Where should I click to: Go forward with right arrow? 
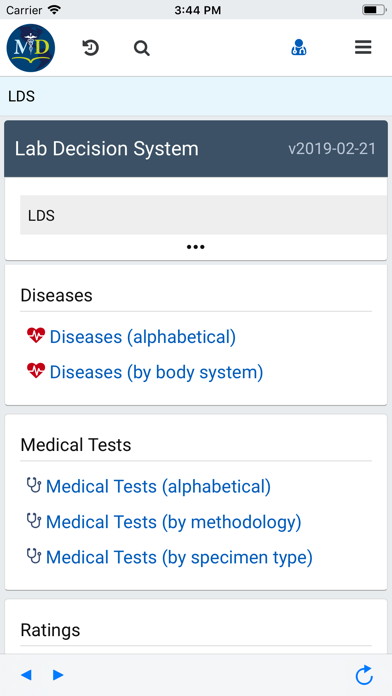coord(58,675)
